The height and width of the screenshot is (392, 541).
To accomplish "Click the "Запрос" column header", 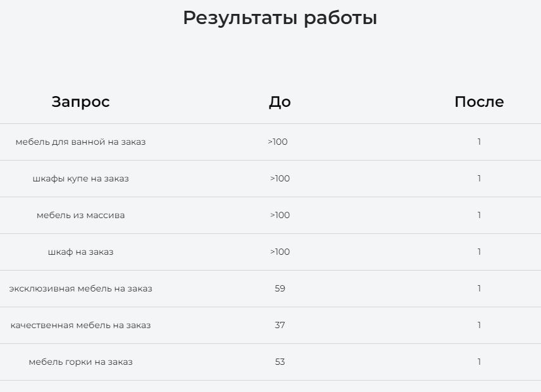I will pyautogui.click(x=80, y=102).
